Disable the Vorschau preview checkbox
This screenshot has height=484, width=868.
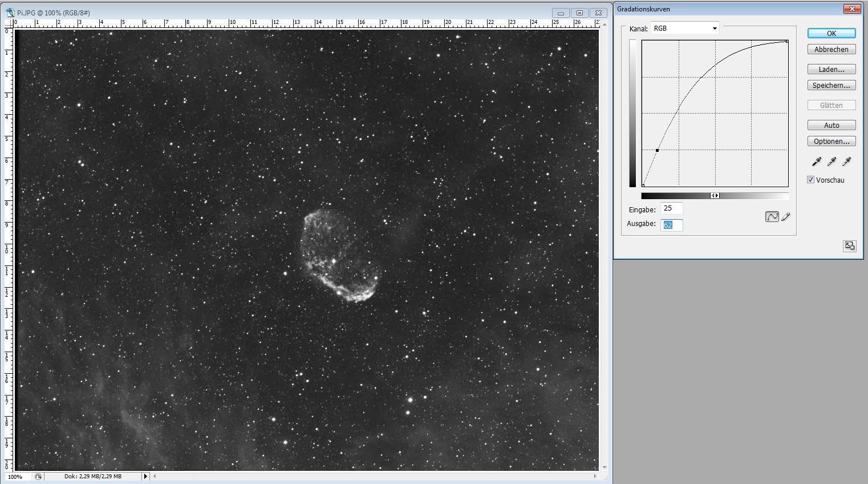[x=810, y=180]
